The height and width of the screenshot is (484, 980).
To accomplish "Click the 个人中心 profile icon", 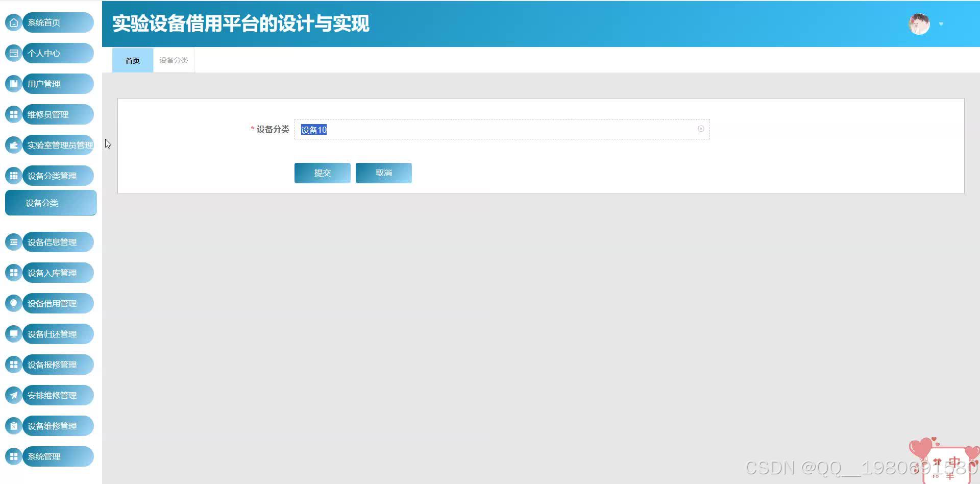I will pos(13,53).
